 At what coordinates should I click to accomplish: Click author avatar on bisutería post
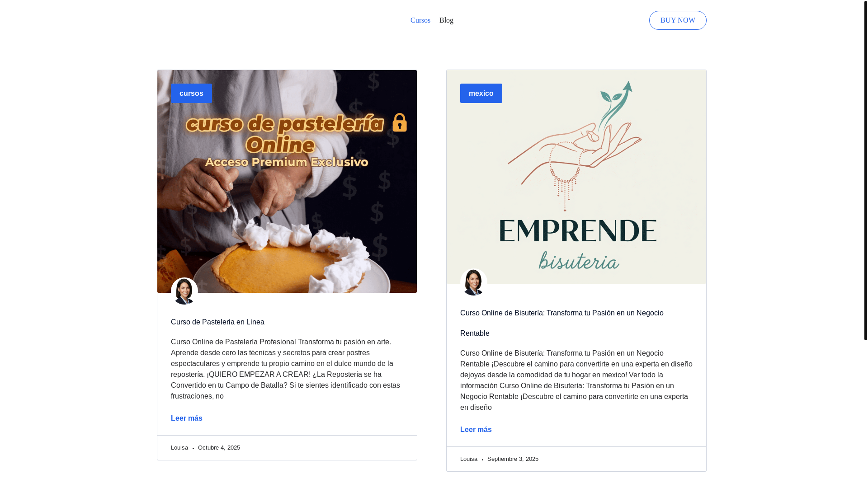coord(474,282)
